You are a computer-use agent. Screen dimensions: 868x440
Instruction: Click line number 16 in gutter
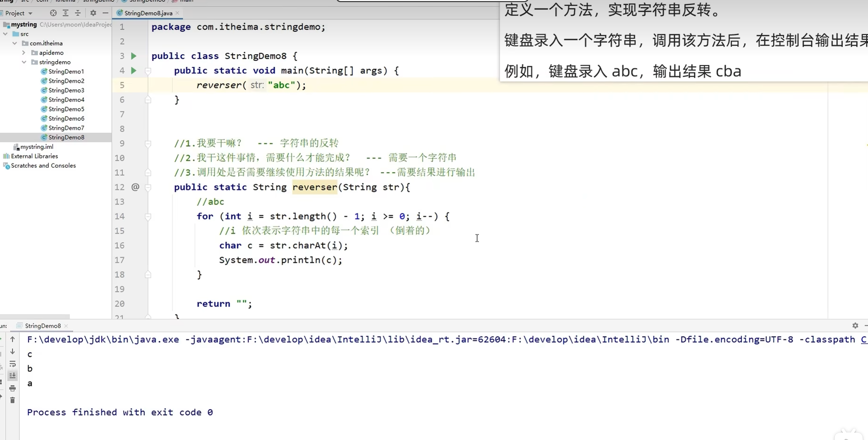click(x=120, y=246)
